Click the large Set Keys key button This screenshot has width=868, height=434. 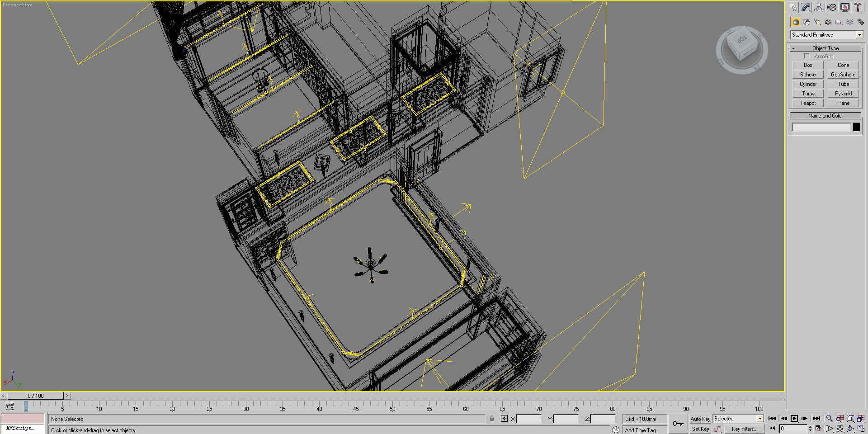(x=678, y=424)
